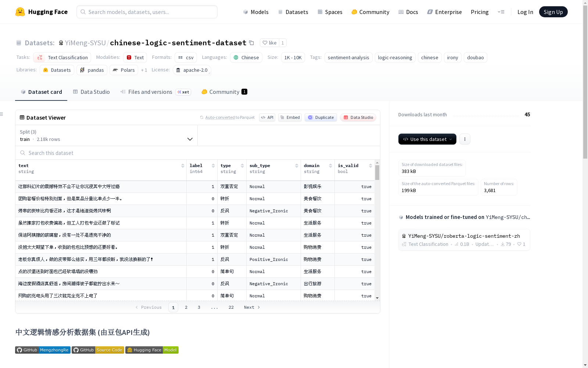Image resolution: width=588 pixels, height=368 pixels.
Task: Open the Community tab
Action: [x=224, y=92]
